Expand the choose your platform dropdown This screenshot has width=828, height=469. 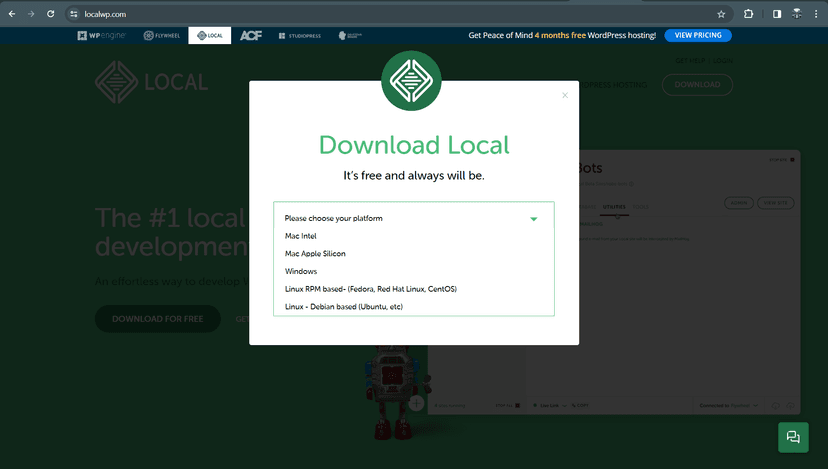coord(413,218)
